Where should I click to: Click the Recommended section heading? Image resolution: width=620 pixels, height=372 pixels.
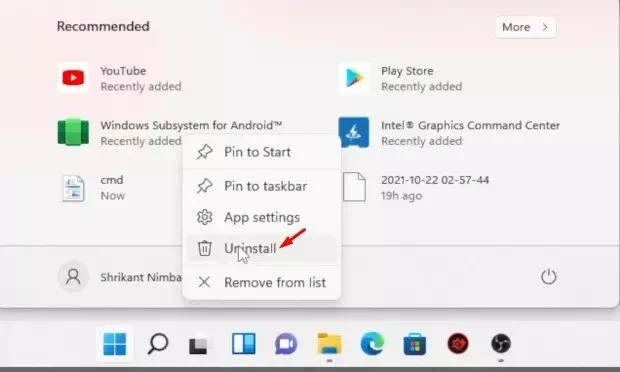(103, 26)
